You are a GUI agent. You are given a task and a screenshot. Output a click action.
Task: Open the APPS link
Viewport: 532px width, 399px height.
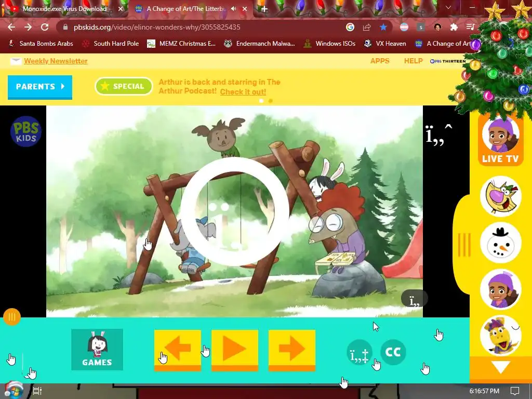tap(380, 61)
